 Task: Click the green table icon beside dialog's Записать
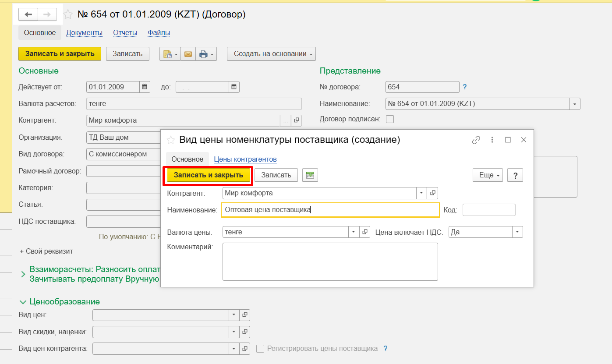310,175
